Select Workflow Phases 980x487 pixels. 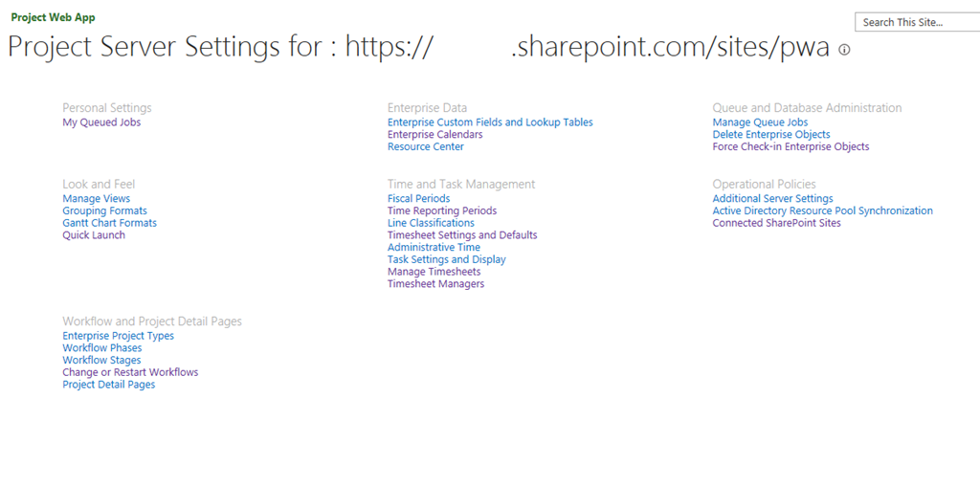[101, 348]
